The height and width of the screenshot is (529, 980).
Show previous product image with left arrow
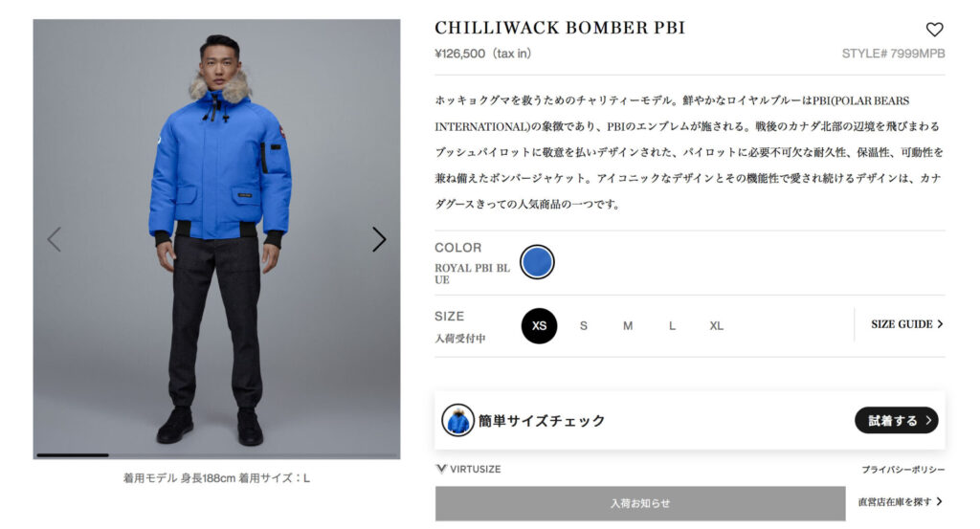[55, 239]
